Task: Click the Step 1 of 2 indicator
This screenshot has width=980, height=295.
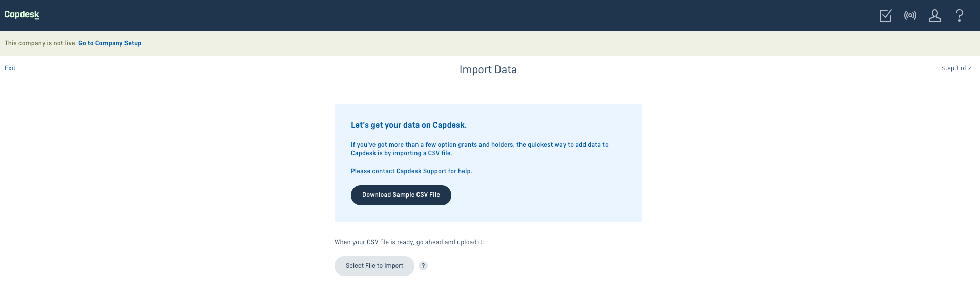Action: 956,68
